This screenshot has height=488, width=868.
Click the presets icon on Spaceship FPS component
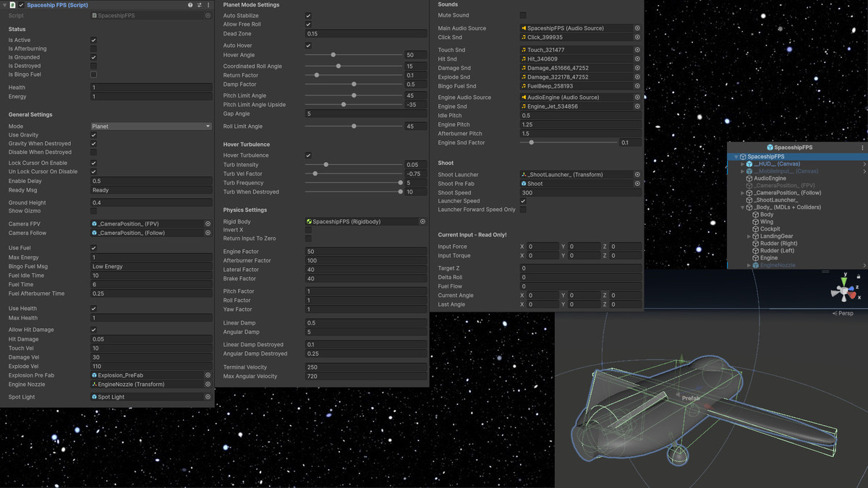coord(199,5)
